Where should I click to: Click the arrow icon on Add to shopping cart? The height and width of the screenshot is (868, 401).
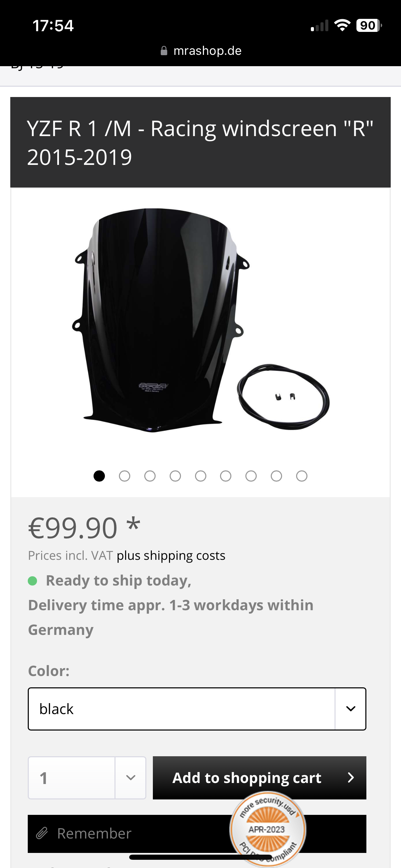pyautogui.click(x=351, y=777)
